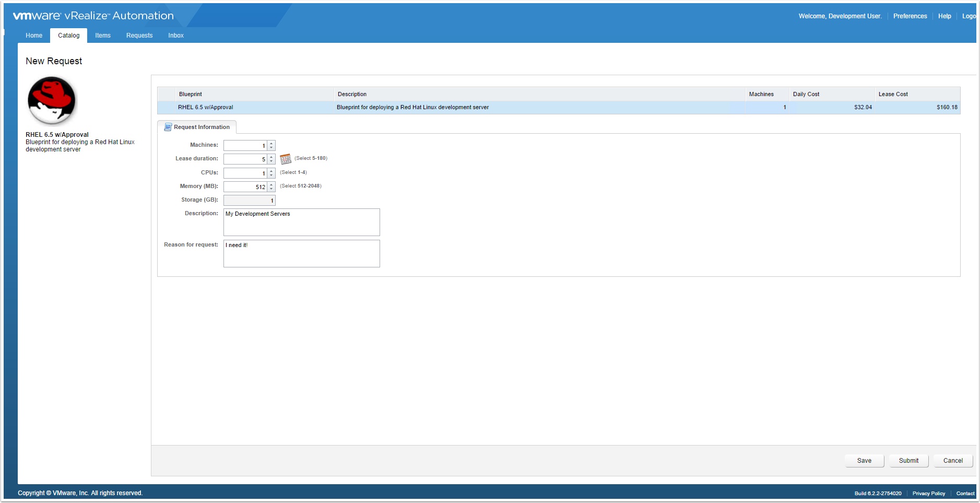The image size is (980, 503).
Task: Open Preferences link
Action: pyautogui.click(x=910, y=16)
